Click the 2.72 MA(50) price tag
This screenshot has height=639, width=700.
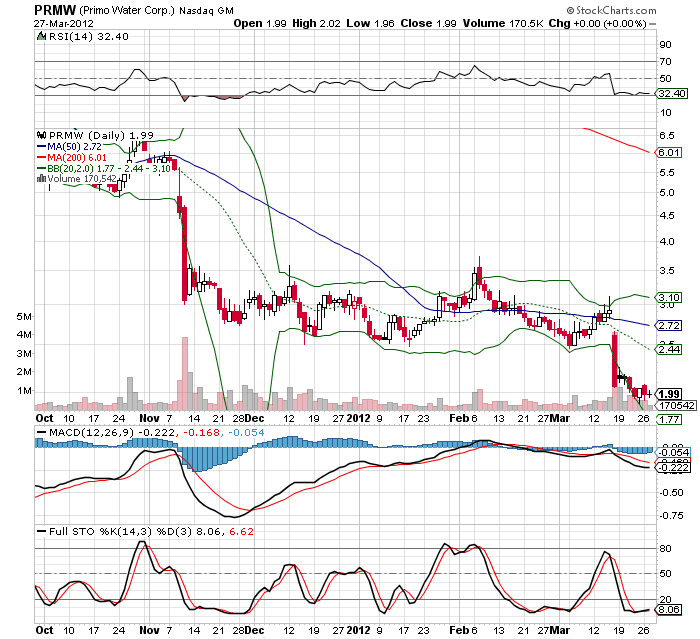pos(668,326)
